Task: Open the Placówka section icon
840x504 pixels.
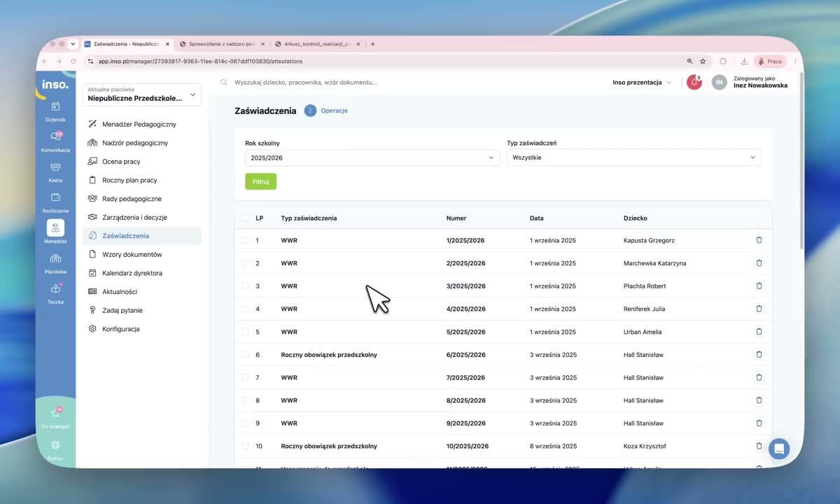Action: 55,258
